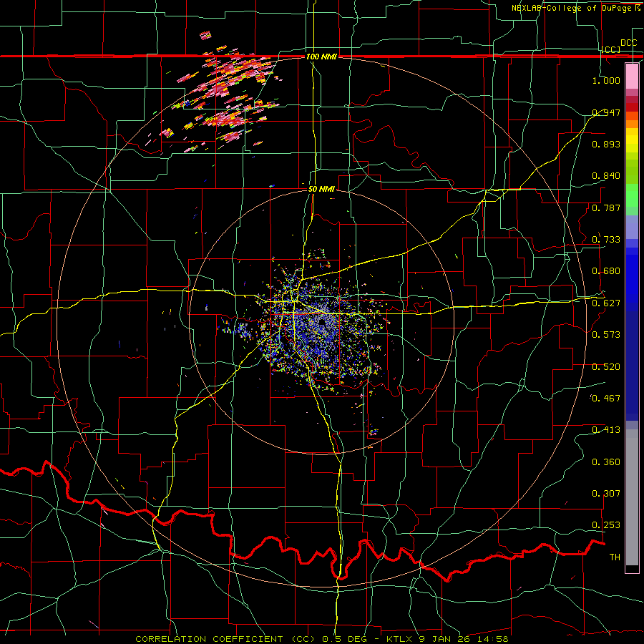Click the 1.000 value on the color scale
The height and width of the screenshot is (644, 644).
(x=606, y=80)
